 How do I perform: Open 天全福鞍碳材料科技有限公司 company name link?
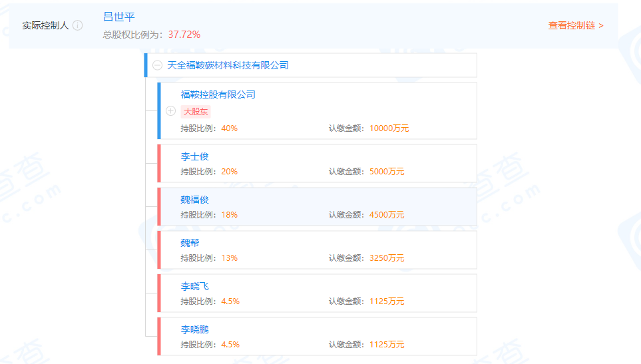point(228,65)
